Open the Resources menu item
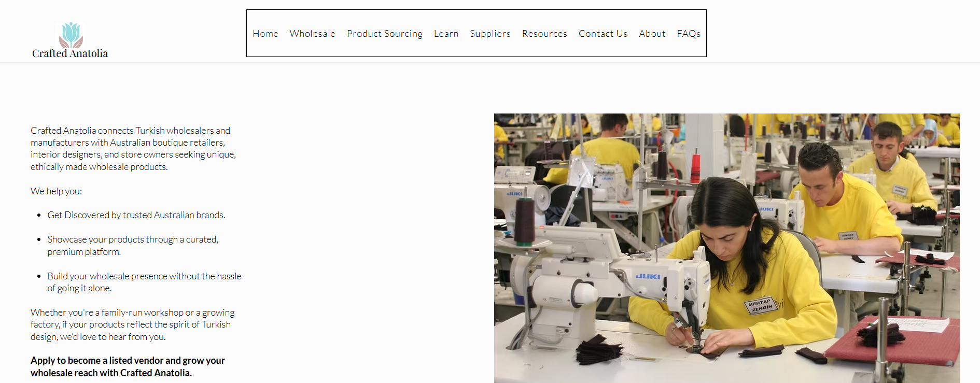Screen dimensions: 980x383 pos(544,34)
